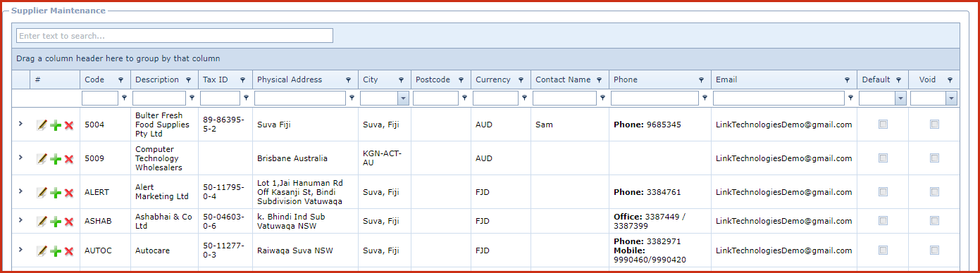Sort by Contact Name column header
Screen dimensions: 980x273
point(563,80)
